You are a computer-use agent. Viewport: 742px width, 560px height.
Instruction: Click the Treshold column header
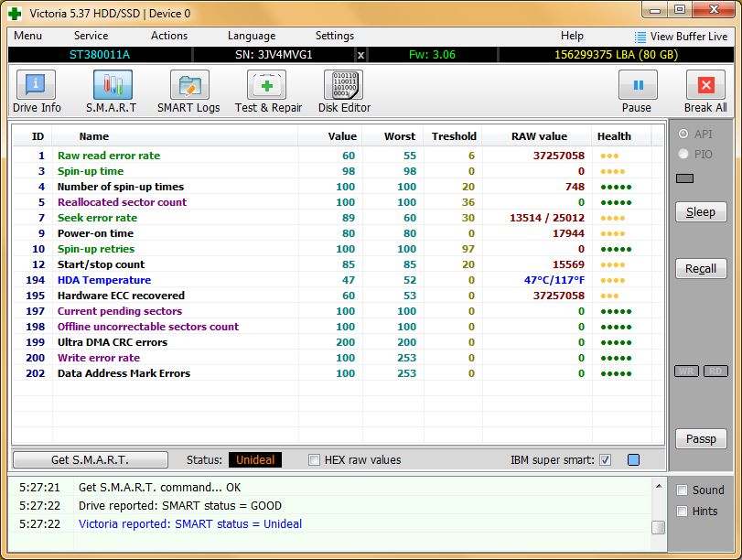tap(454, 136)
